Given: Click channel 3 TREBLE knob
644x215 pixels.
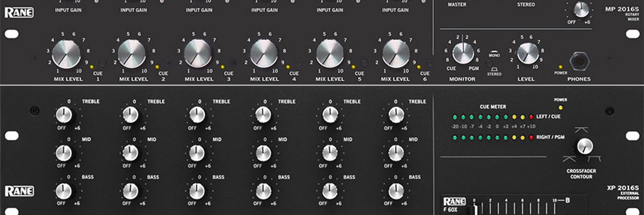Looking at the screenshot, I should (x=197, y=115).
